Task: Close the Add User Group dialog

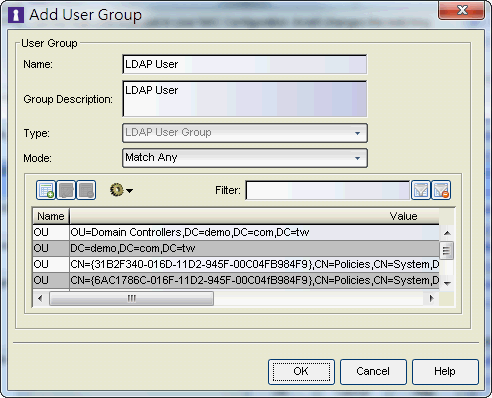Action: tap(461, 10)
